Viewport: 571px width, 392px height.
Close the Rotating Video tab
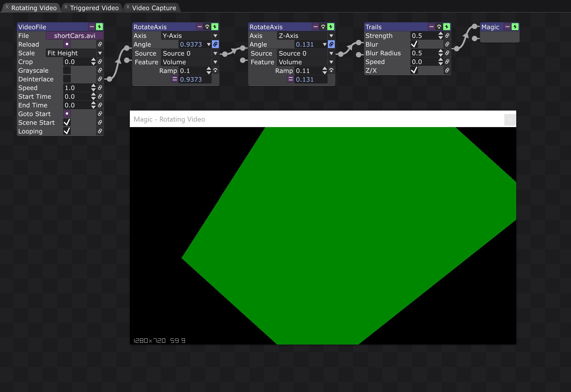point(7,7)
